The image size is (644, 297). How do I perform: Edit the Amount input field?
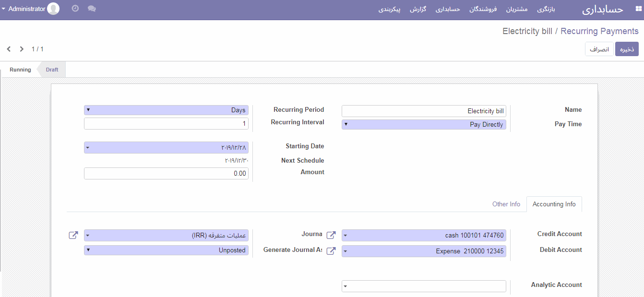click(166, 174)
